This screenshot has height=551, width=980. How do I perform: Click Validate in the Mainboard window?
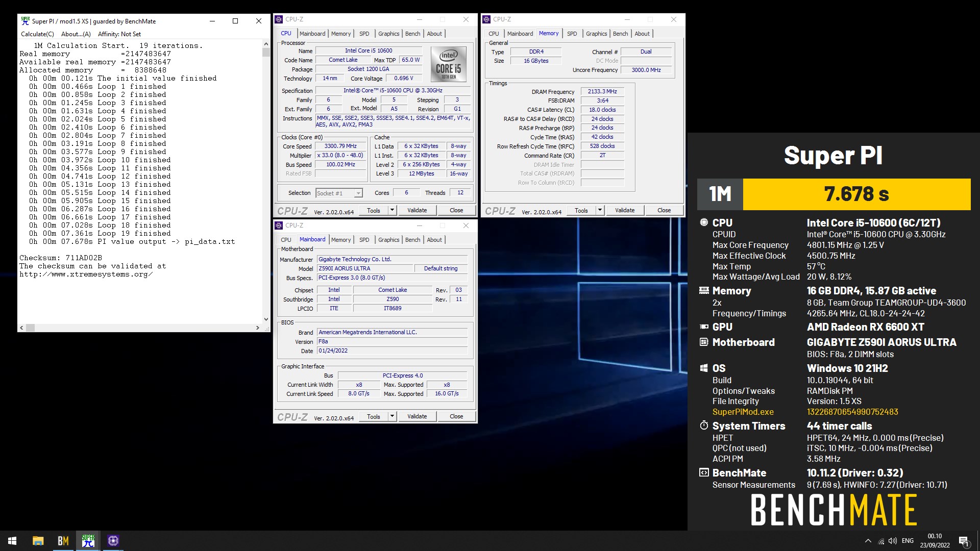[417, 416]
